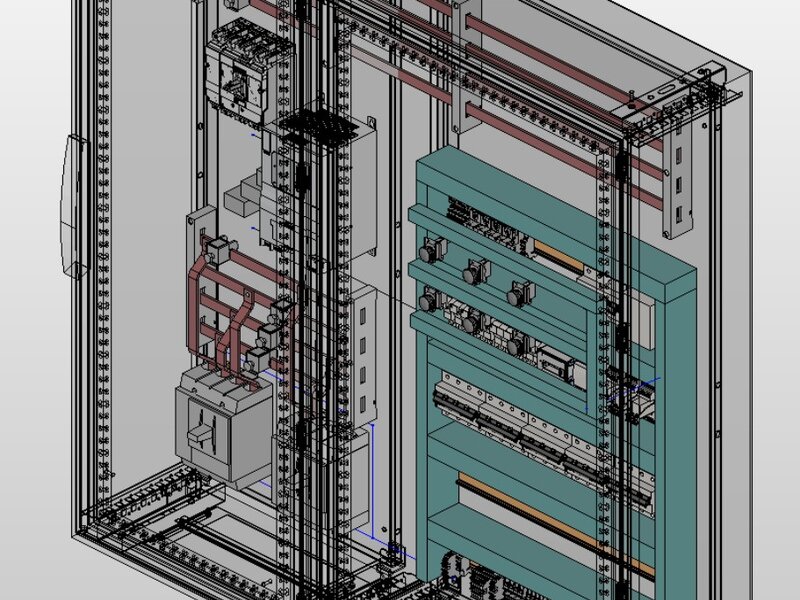Select the perforated vertical bracket at the upper right

tap(679, 183)
